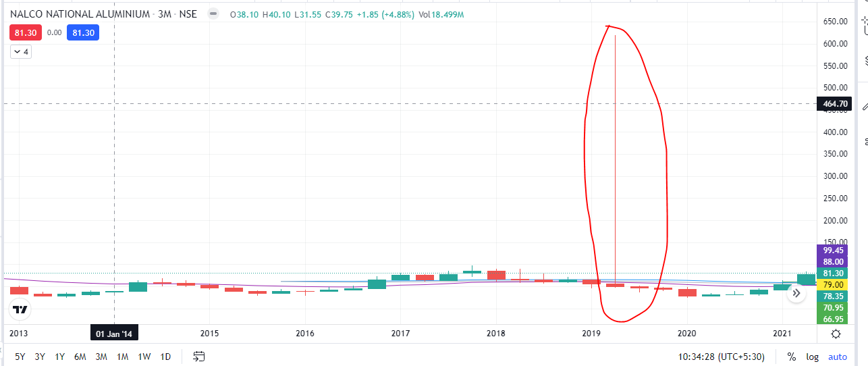Click the O38.10 open value
The image size is (868, 366).
[x=243, y=14]
